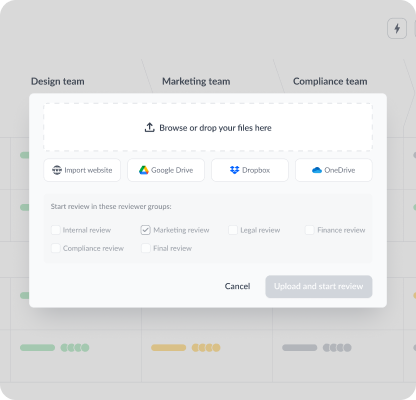The image size is (416, 400).
Task: Click the Import website globe icon
Action: click(57, 170)
